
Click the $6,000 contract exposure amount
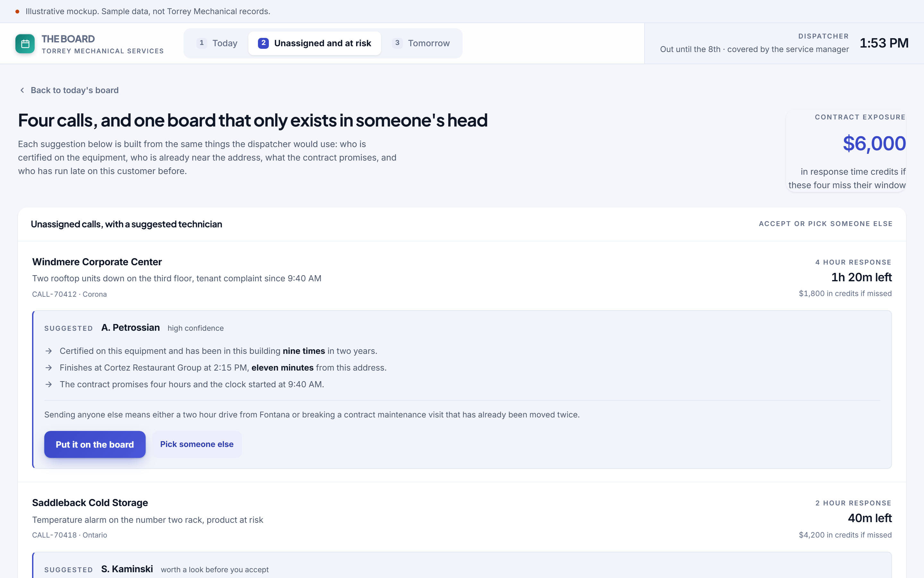click(x=874, y=143)
